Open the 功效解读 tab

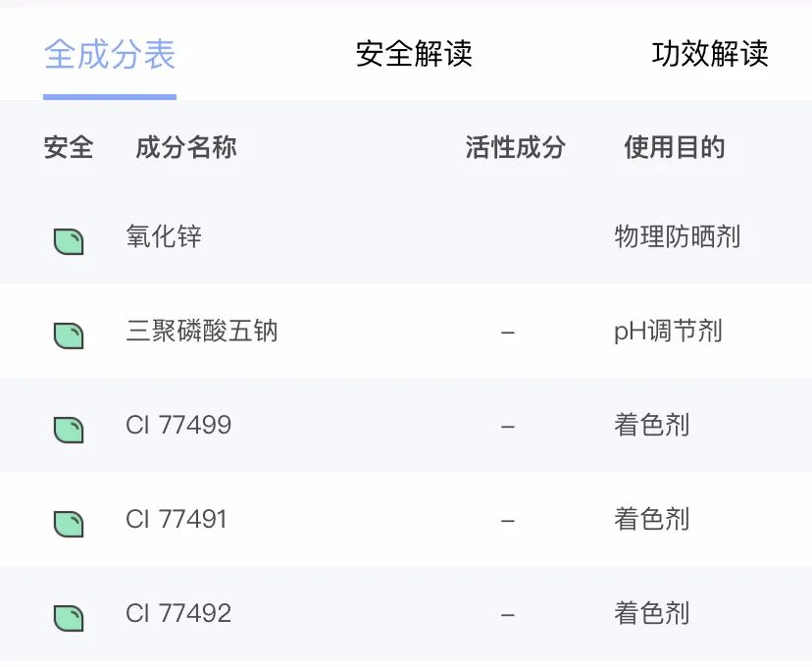709,53
